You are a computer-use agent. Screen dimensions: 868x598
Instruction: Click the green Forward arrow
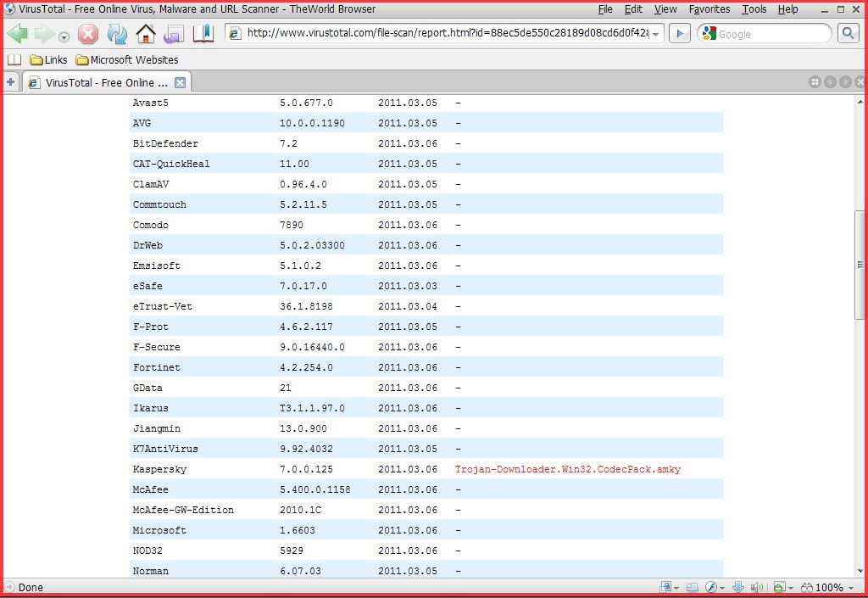pos(44,34)
